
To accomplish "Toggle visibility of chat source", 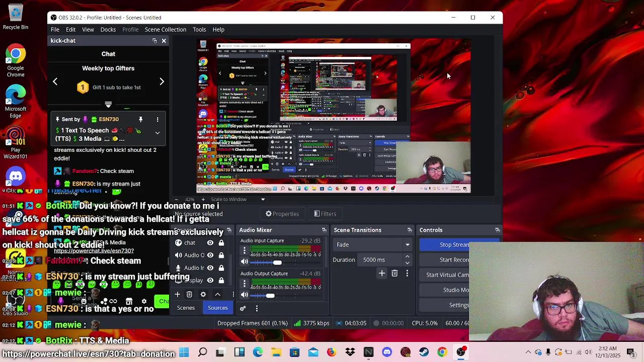I will click(210, 243).
